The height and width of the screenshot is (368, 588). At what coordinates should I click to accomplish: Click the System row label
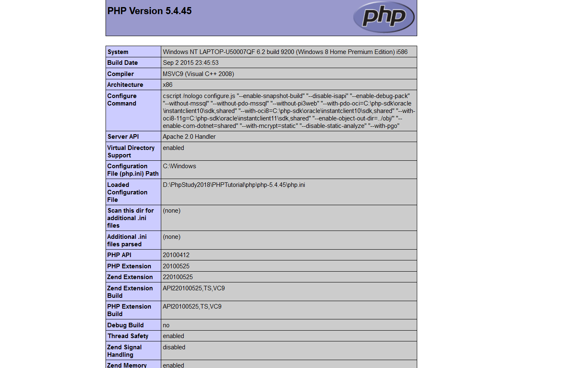pos(118,52)
